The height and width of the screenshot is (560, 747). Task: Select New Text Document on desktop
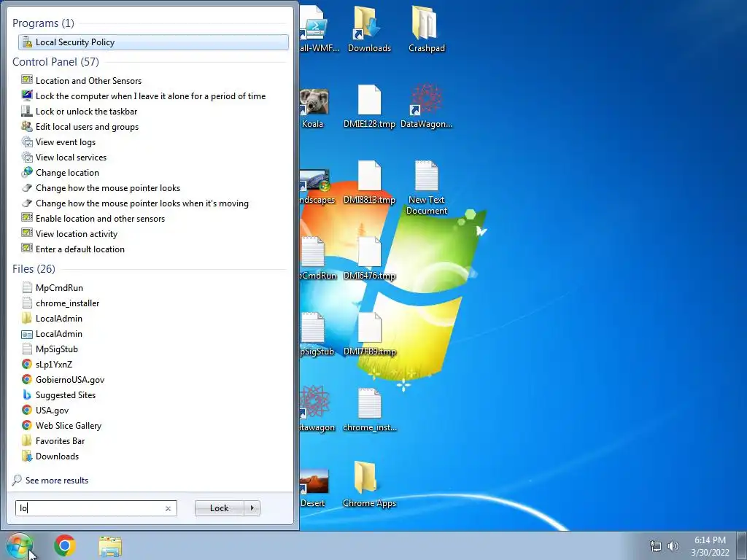tap(426, 188)
